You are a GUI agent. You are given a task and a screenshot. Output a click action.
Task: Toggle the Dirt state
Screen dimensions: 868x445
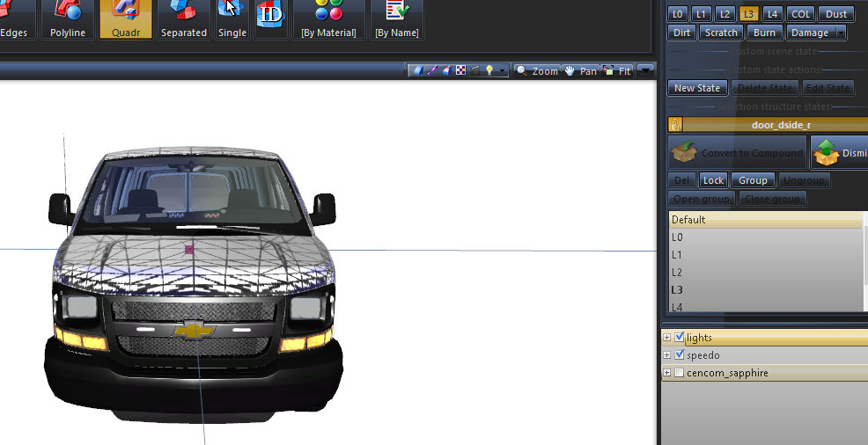(681, 33)
